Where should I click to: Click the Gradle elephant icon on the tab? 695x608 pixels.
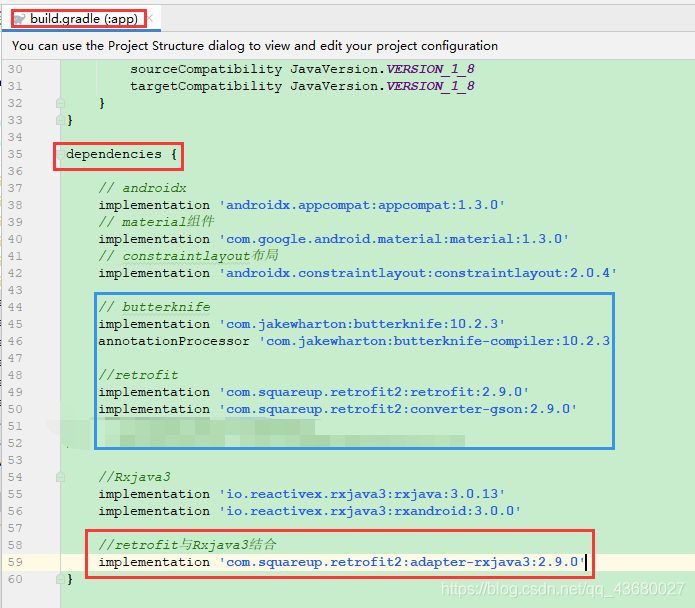tap(20, 19)
